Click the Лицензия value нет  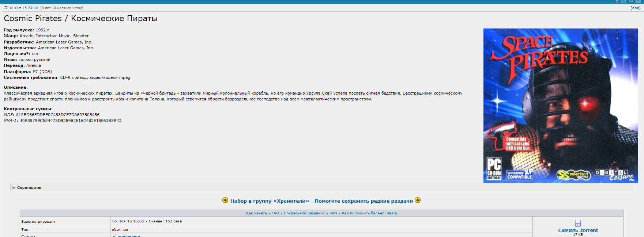(35, 54)
